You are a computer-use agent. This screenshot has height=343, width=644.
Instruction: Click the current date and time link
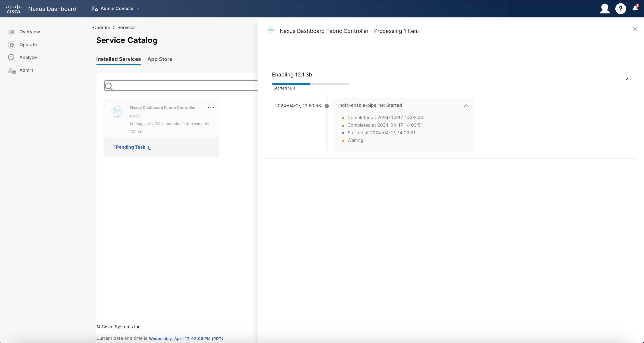186,339
